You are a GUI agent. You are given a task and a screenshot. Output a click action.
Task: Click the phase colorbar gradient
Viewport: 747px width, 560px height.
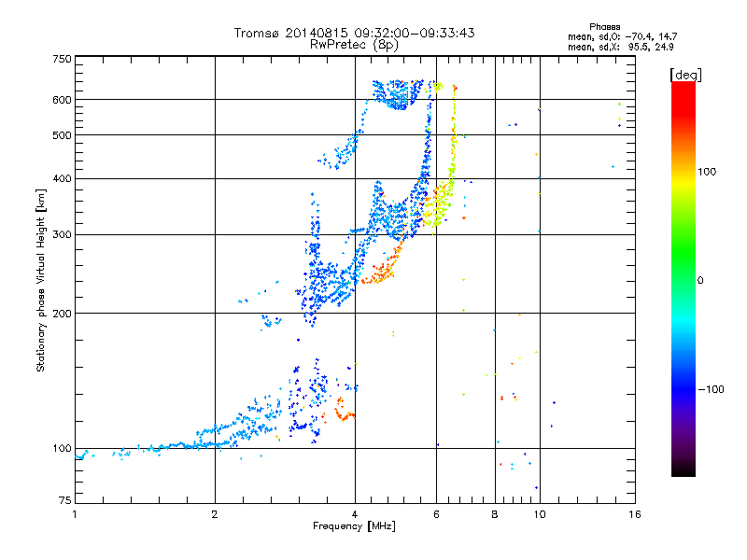[684, 279]
